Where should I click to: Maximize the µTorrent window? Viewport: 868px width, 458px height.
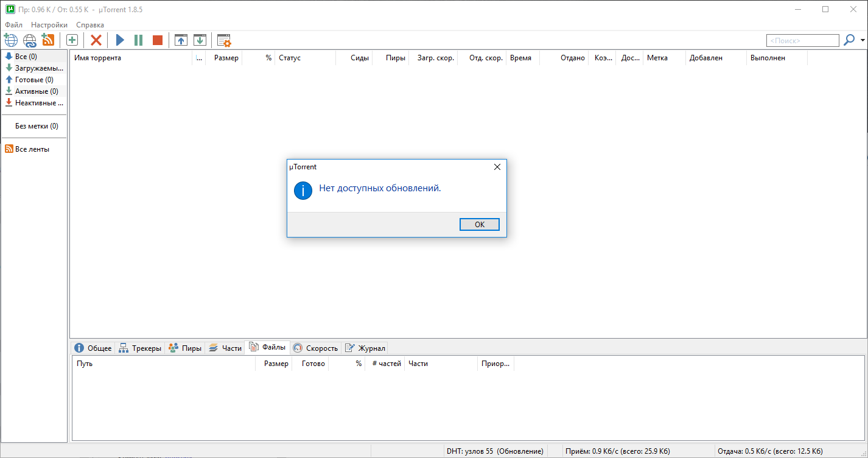pyautogui.click(x=825, y=9)
